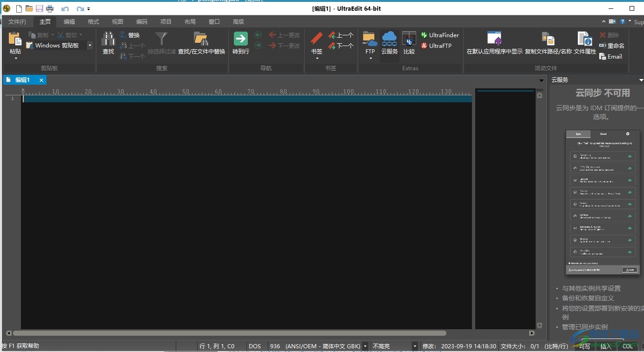Open a file with the folder icon
644x352 pixels.
29,8
